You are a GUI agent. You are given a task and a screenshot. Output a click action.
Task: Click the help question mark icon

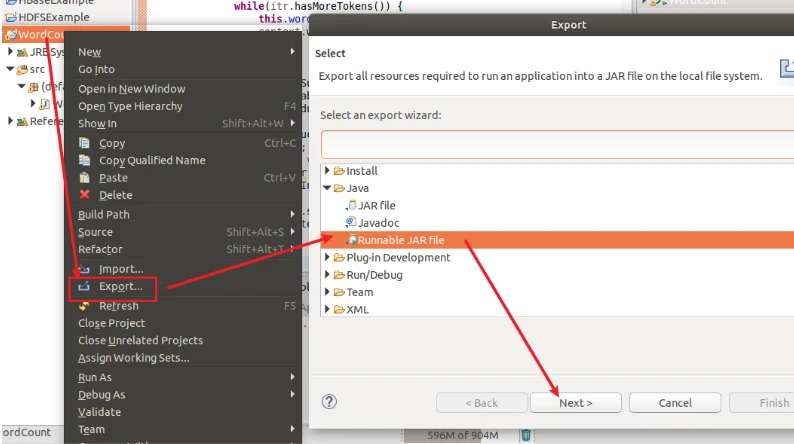coord(329,402)
